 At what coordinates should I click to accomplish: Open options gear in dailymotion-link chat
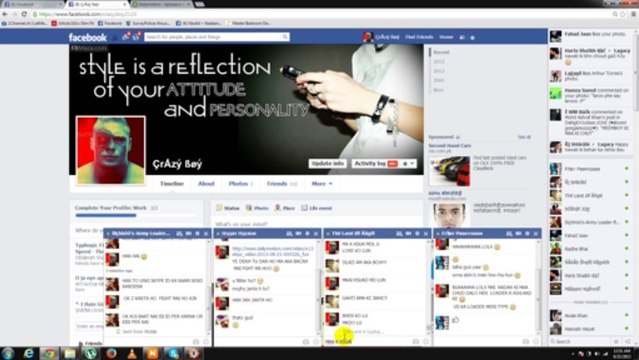tap(308, 234)
